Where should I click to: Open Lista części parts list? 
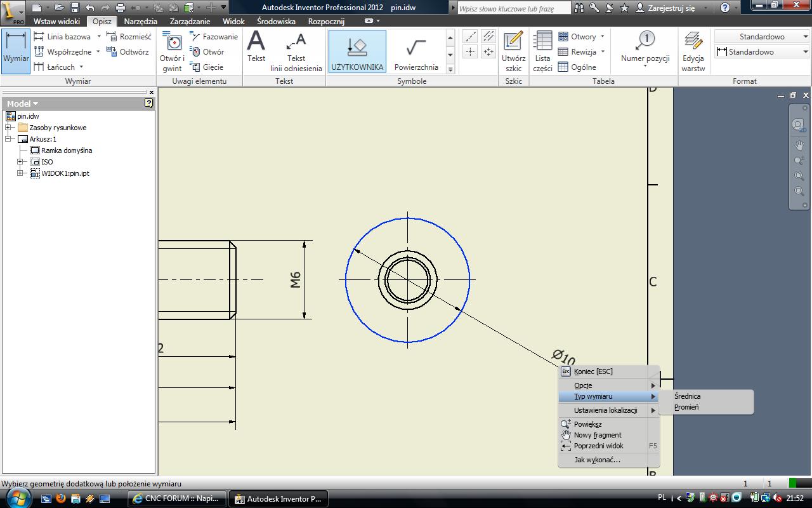point(542,52)
